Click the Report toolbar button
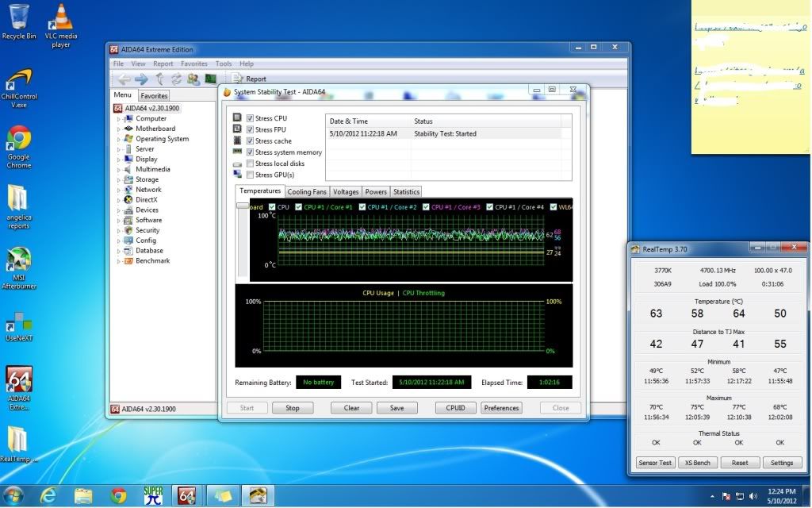Screen dimensions: 812x508 click(x=250, y=79)
